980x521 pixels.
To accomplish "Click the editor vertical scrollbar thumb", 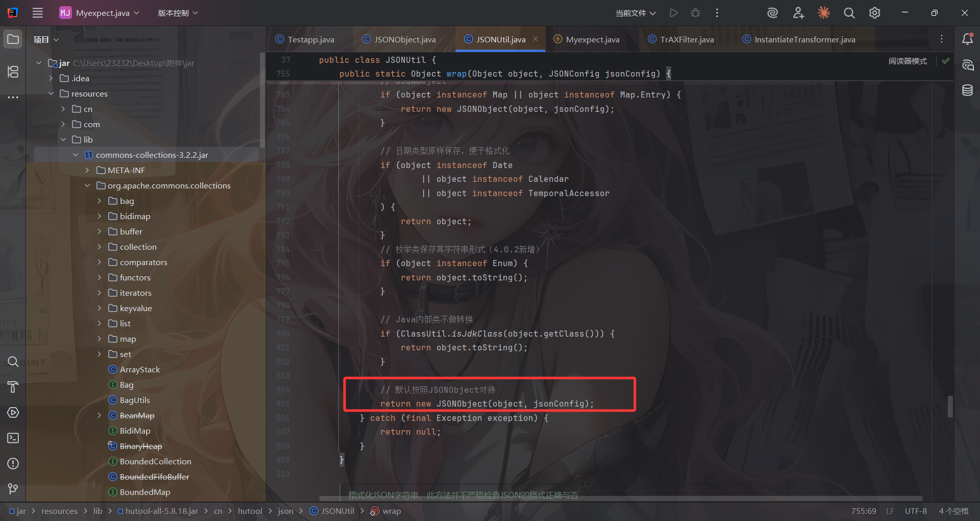I will point(950,407).
